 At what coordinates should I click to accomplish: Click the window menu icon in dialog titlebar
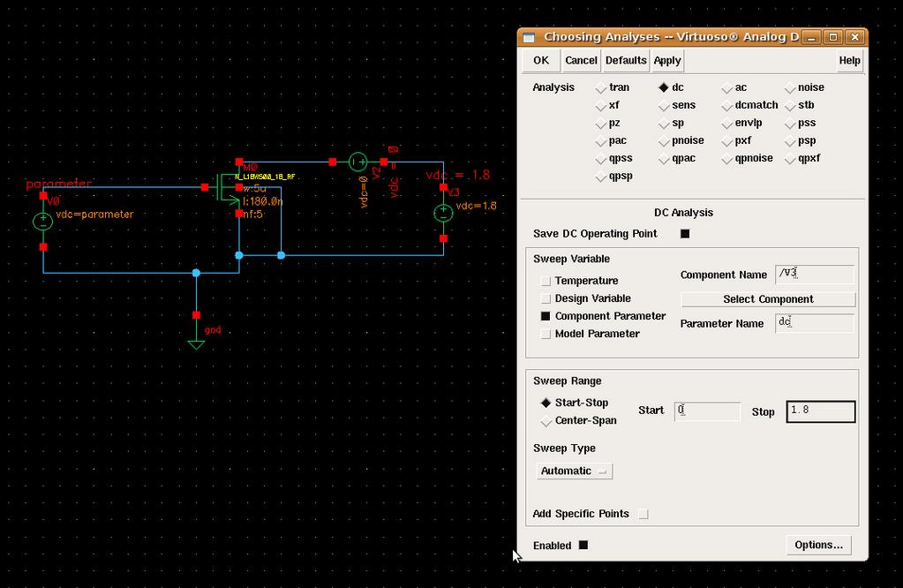click(529, 37)
